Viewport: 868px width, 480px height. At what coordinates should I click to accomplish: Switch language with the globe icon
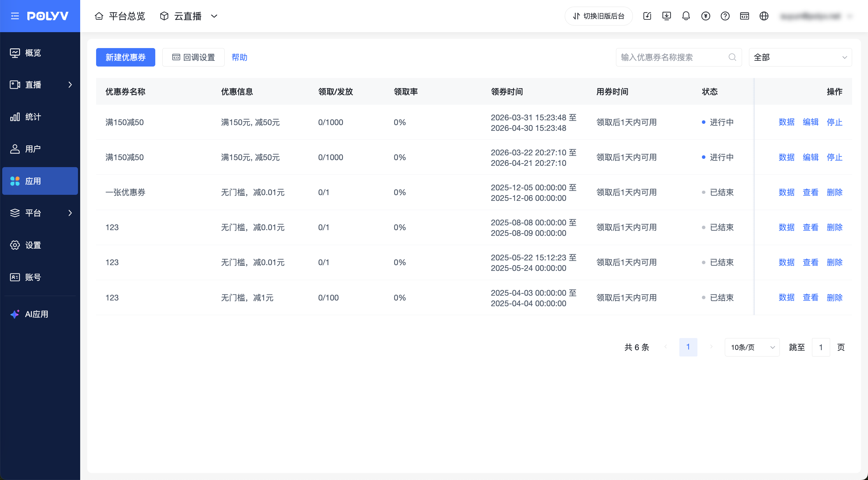(x=764, y=16)
